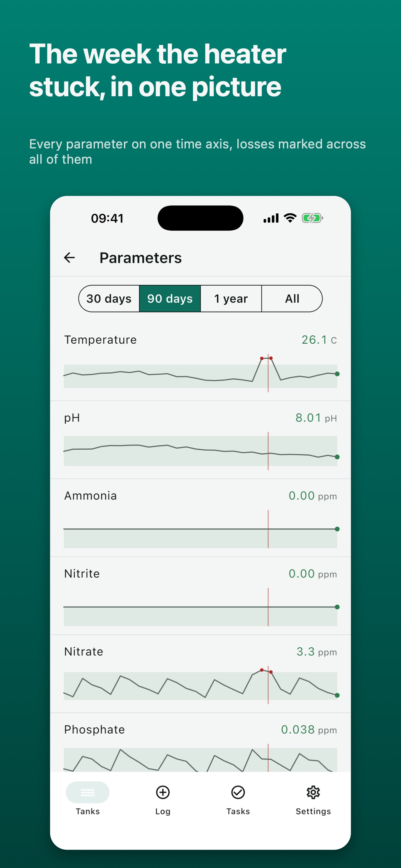Tap the 3.3 ppm nitrate reading
This screenshot has width=401, height=868.
coord(316,652)
